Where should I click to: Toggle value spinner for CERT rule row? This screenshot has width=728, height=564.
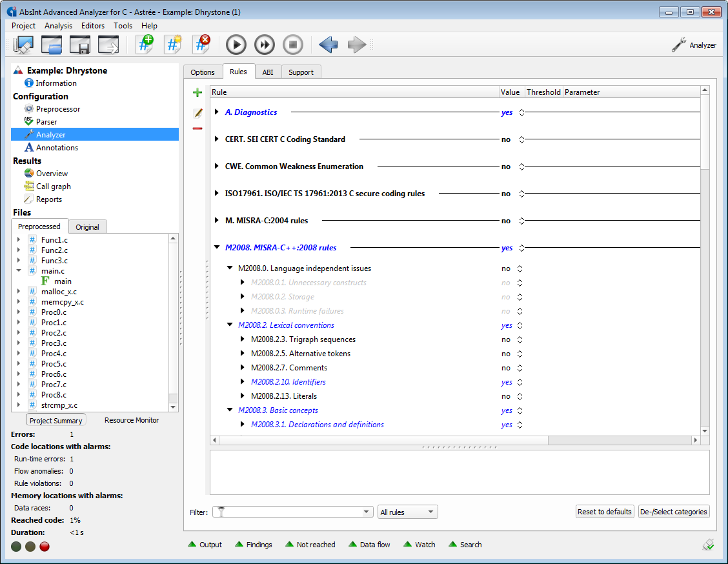(x=522, y=140)
